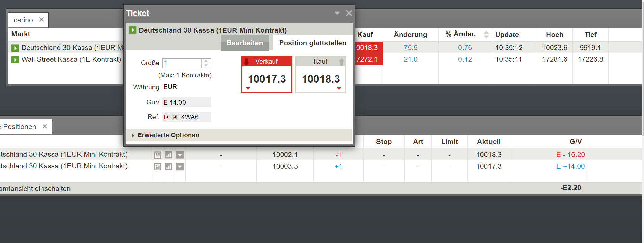This screenshot has width=644, height=243.
Task: Click the Aktuell value 10017.3 in positions
Action: point(489,166)
